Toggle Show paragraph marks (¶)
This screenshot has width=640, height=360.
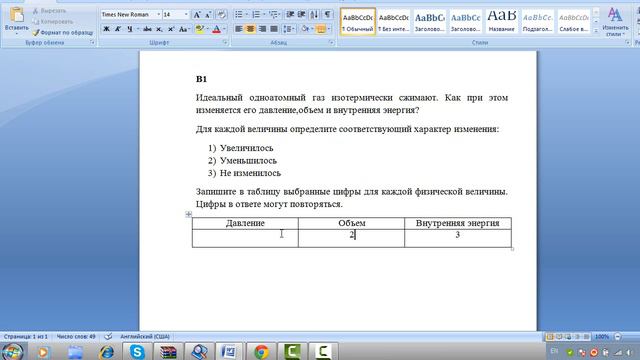point(327,15)
